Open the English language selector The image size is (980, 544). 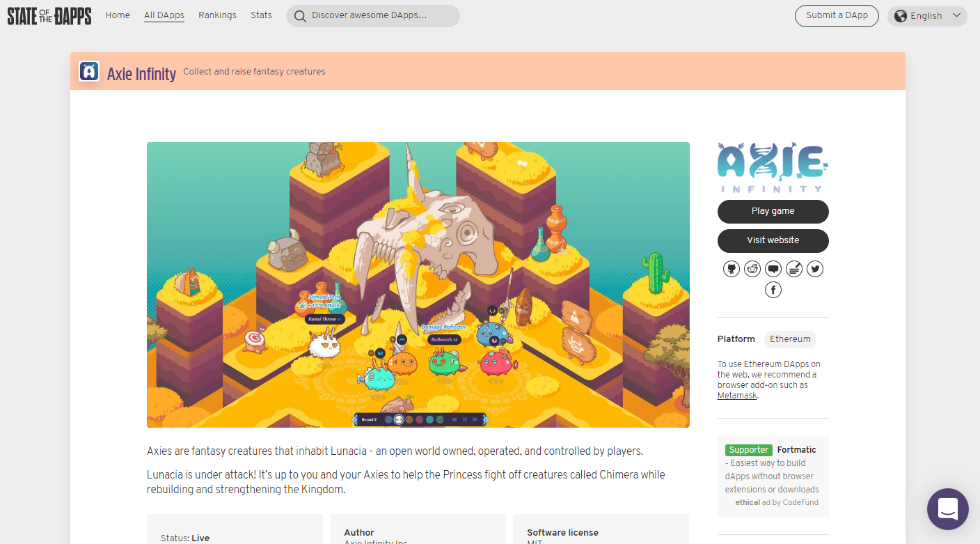tap(926, 15)
